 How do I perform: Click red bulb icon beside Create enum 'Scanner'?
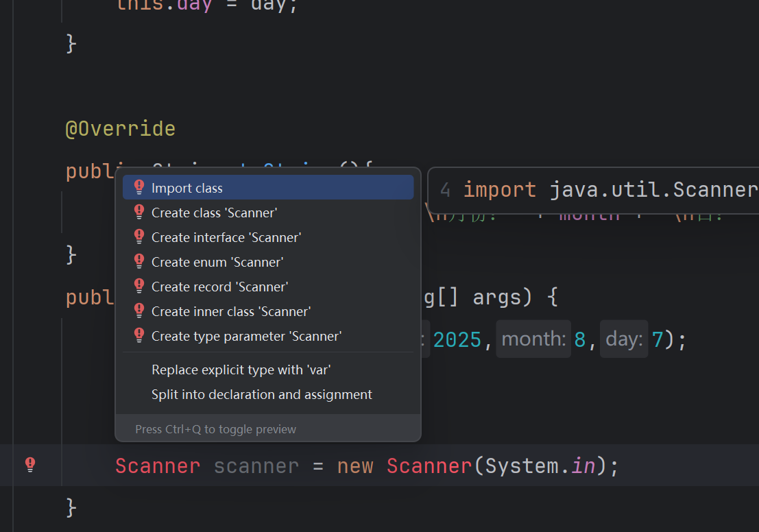tap(139, 261)
